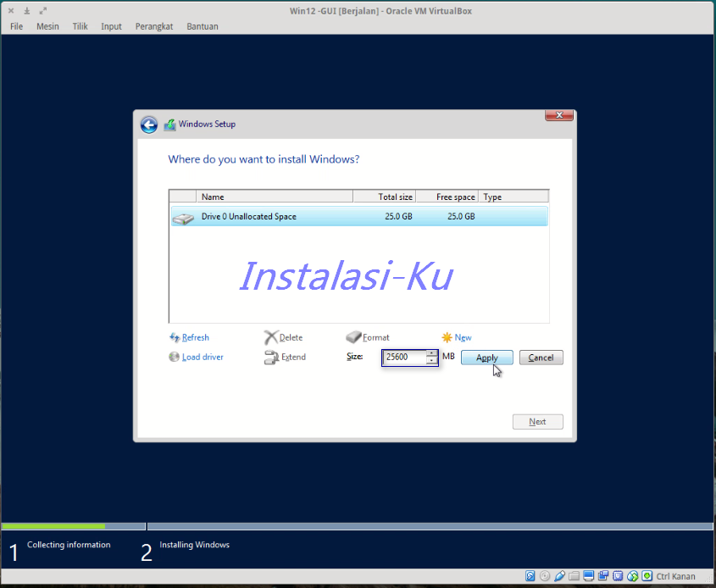Click the back arrow in Windows Setup
716x588 pixels.
click(x=149, y=124)
